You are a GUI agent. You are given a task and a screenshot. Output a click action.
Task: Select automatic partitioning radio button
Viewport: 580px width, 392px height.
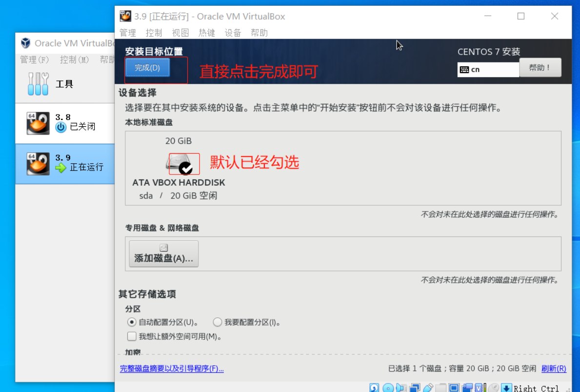click(132, 322)
